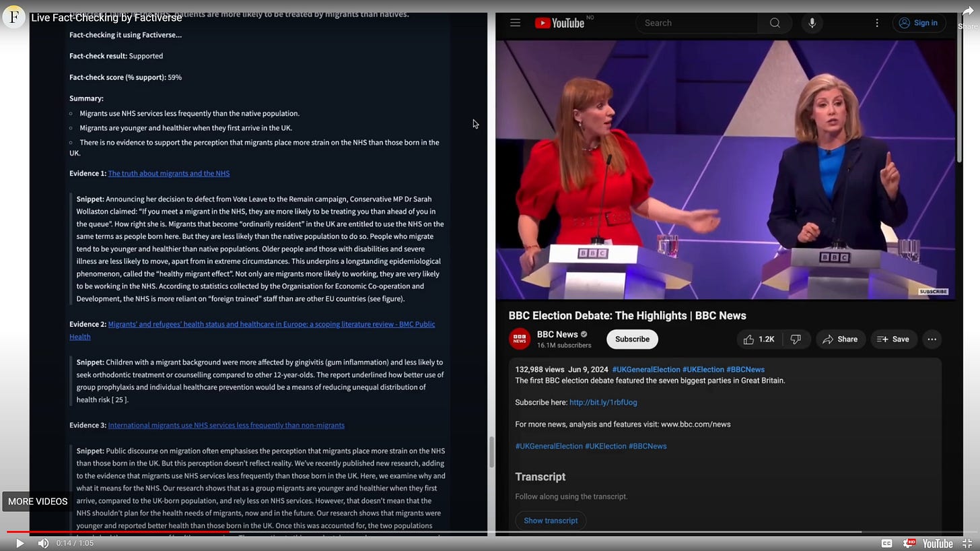This screenshot has height=551, width=980.
Task: Click the search magnifier button
Action: click(x=775, y=22)
